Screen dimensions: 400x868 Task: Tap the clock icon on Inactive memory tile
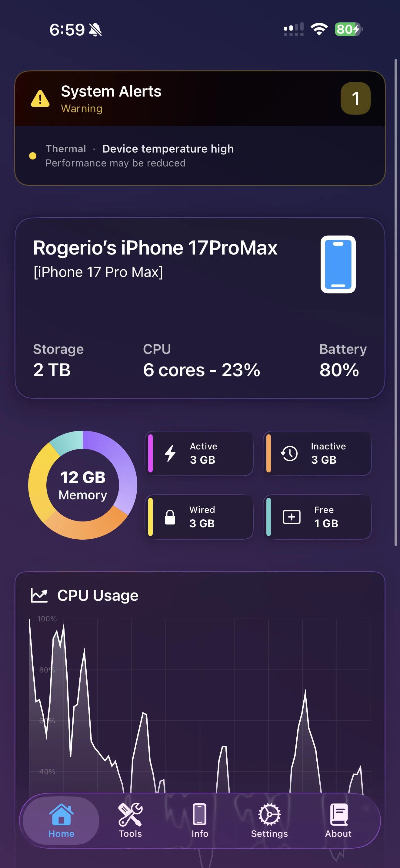289,453
